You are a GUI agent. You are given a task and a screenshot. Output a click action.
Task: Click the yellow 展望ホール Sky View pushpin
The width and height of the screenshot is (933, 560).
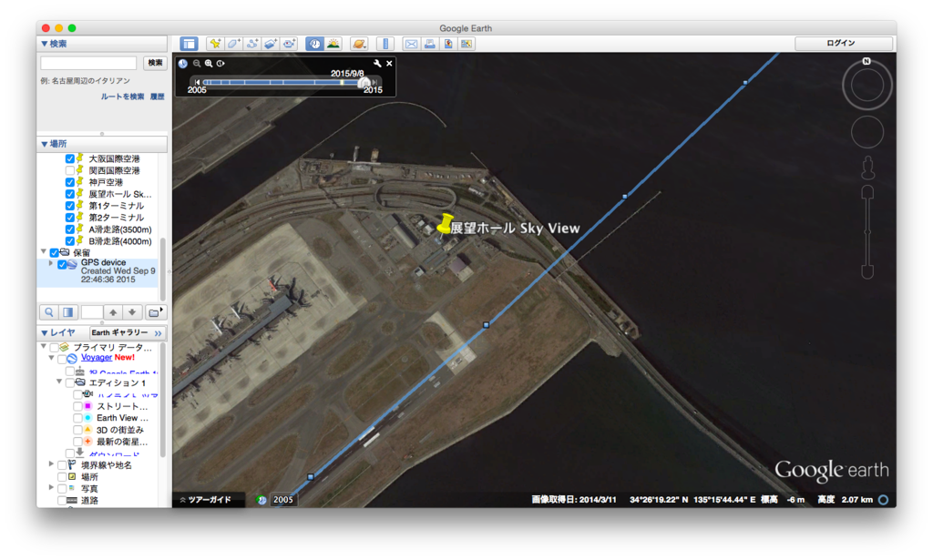pos(445,225)
